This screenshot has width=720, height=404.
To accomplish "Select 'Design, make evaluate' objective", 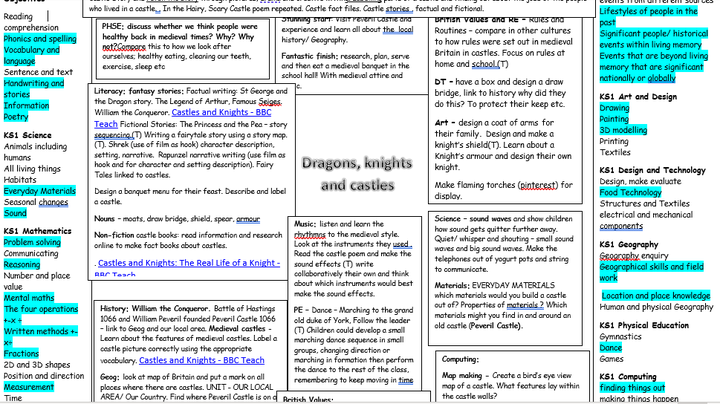I will [x=640, y=181].
